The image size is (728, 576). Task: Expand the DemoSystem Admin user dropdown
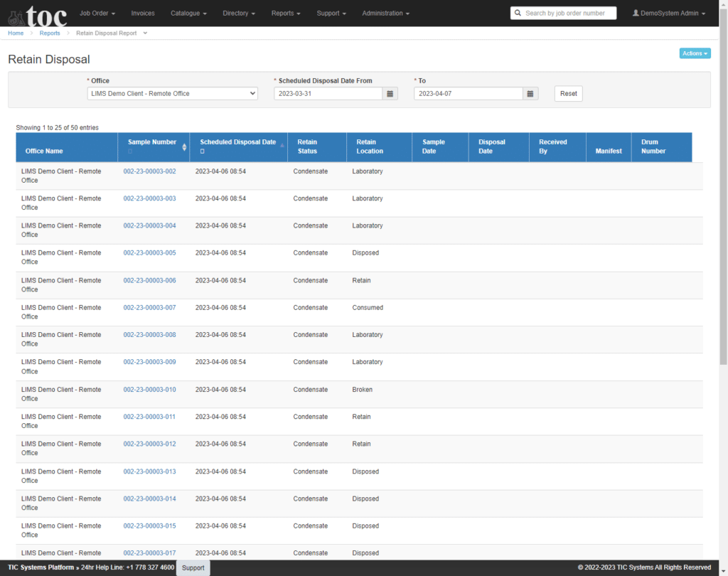click(x=668, y=13)
